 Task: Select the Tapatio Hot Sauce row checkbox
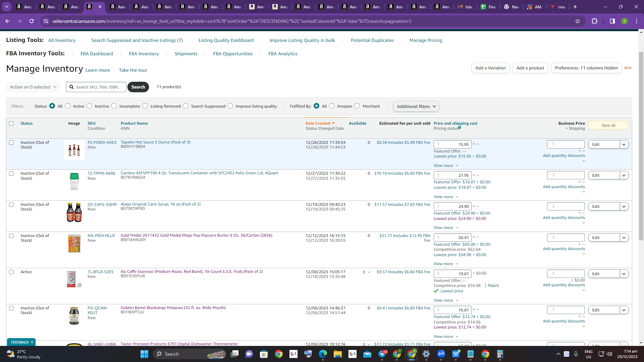click(x=11, y=142)
